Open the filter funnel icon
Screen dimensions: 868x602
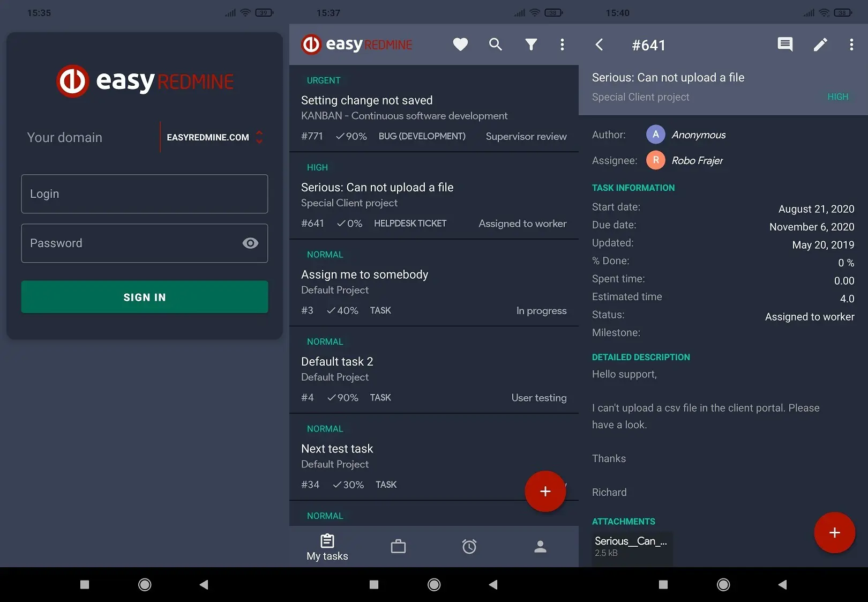[x=530, y=44]
